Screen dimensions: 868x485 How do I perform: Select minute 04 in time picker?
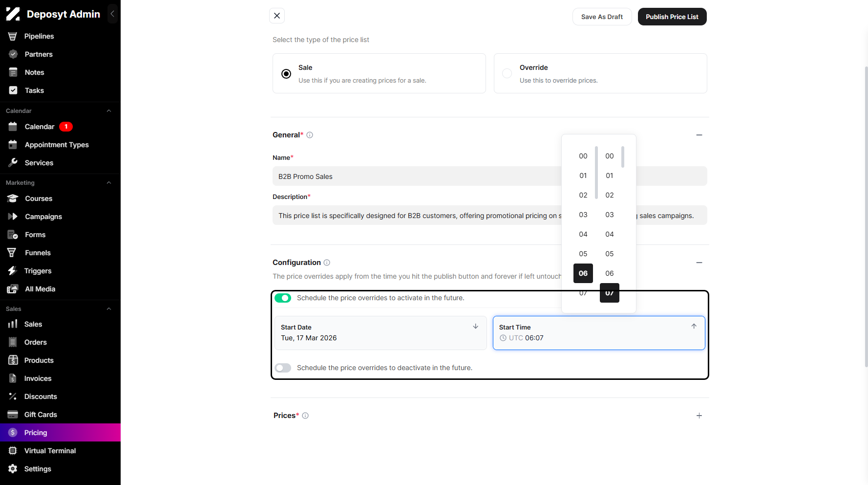pos(609,234)
